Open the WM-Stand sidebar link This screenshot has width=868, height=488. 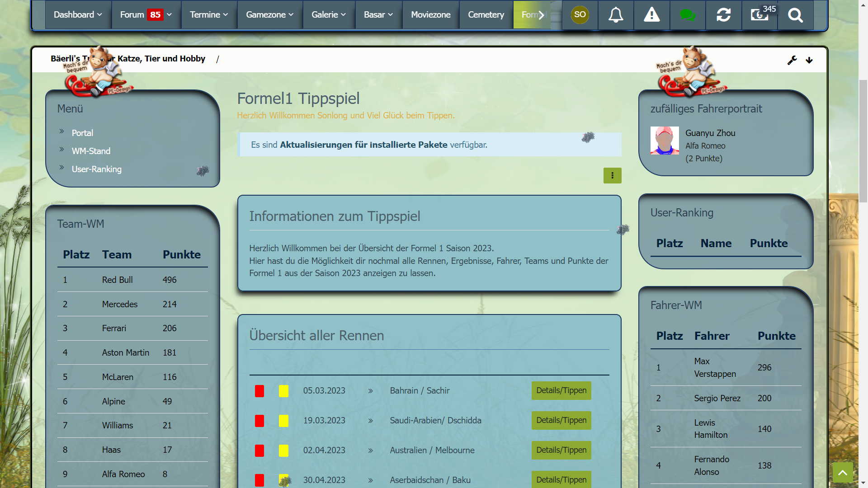(x=91, y=151)
